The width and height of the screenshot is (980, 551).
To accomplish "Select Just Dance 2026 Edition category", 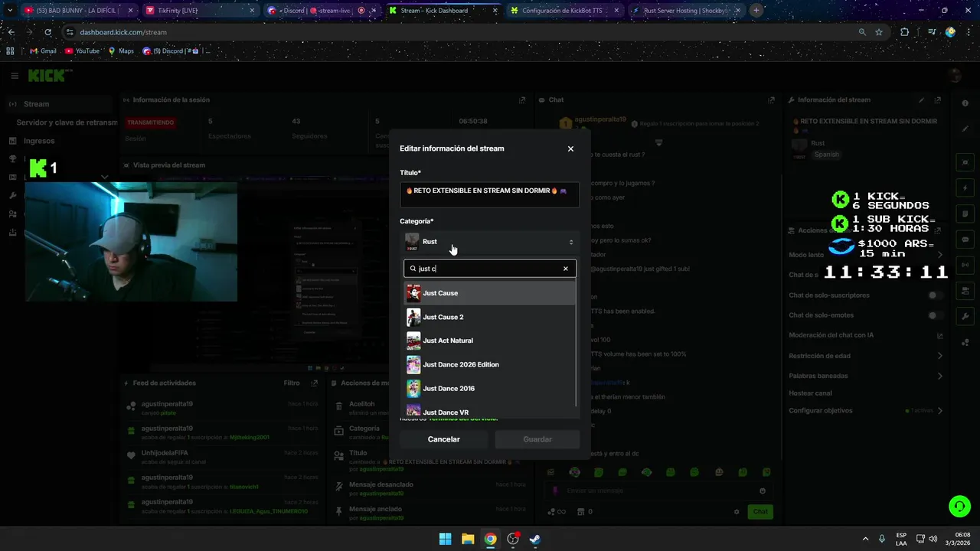I will [x=489, y=364].
